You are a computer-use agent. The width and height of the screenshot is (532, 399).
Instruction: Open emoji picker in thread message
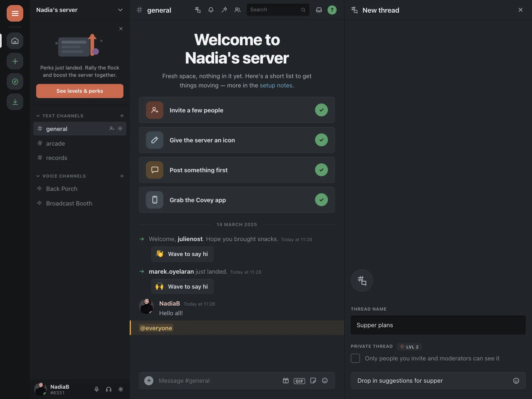pyautogui.click(x=516, y=381)
